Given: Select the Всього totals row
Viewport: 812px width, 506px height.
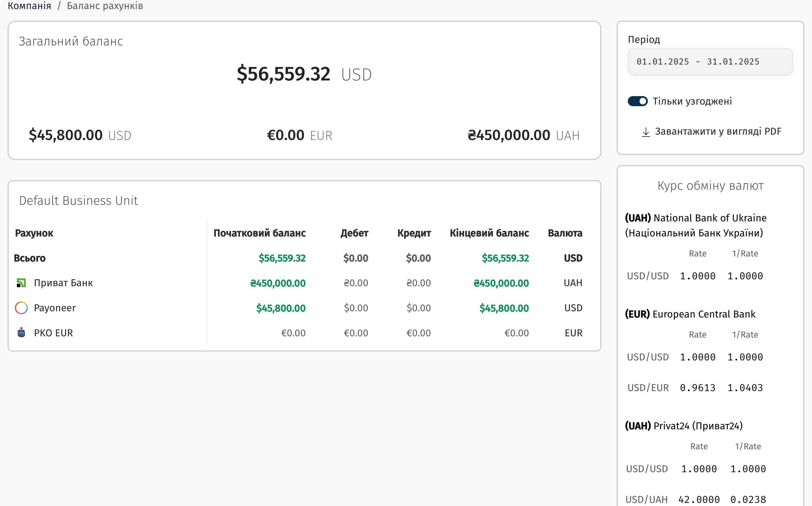Looking at the screenshot, I should [30, 258].
